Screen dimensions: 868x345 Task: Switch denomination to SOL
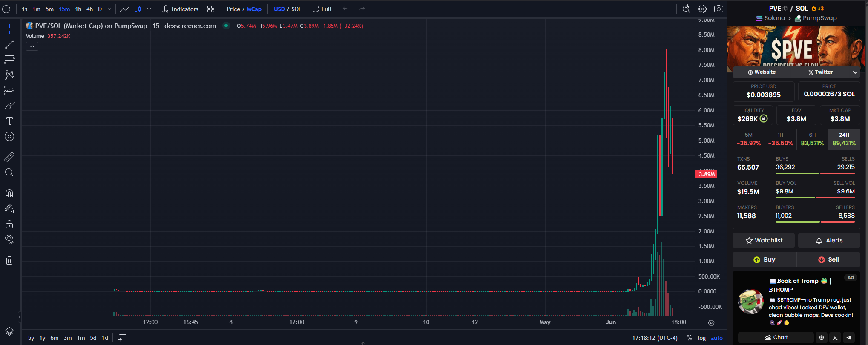pos(296,9)
